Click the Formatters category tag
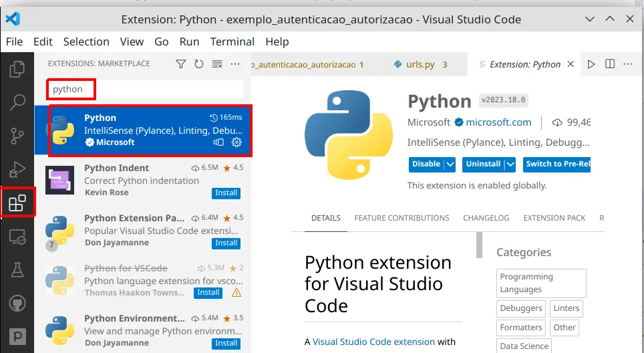The width and height of the screenshot is (644, 353). click(x=521, y=328)
